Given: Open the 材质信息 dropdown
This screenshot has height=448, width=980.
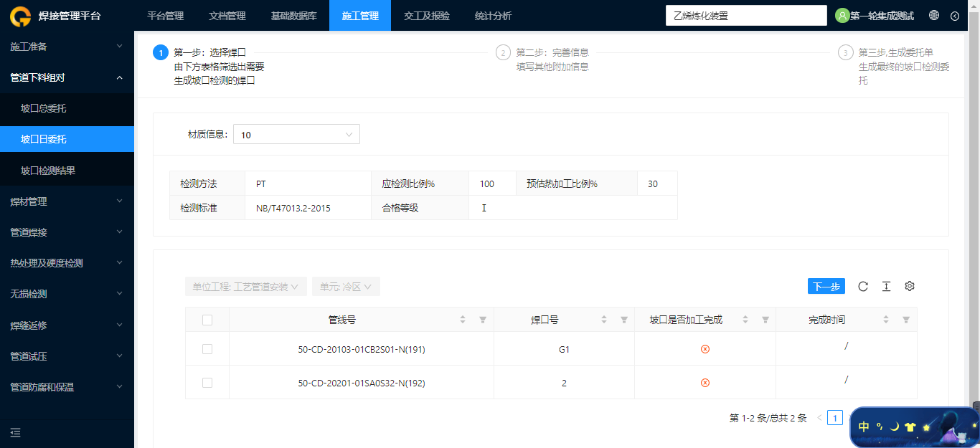Looking at the screenshot, I should click(296, 134).
